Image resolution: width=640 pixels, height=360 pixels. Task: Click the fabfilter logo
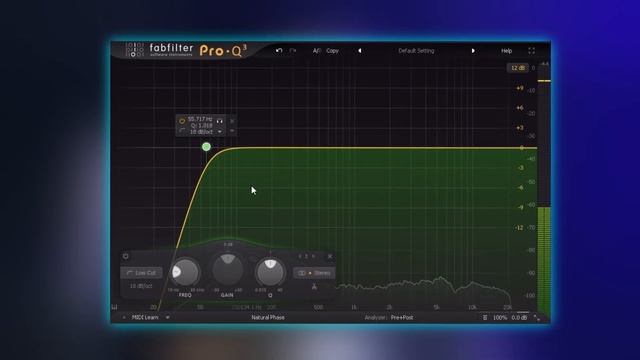click(171, 50)
